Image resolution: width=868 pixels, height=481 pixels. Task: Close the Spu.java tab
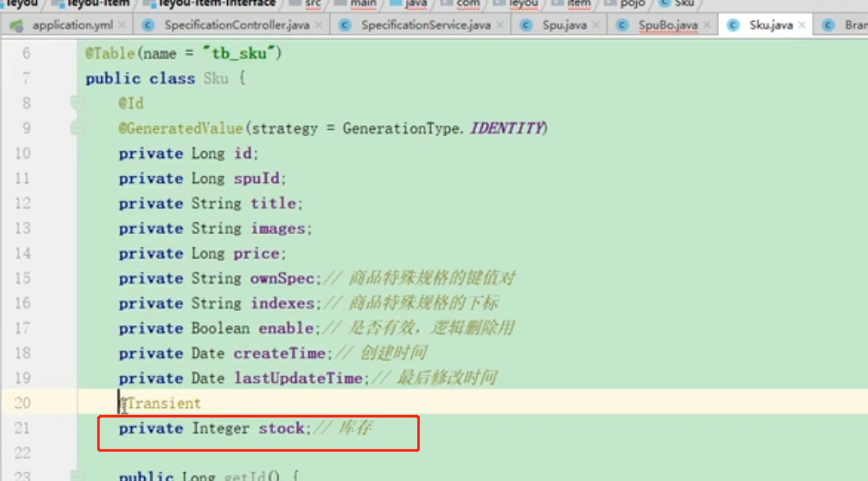596,26
